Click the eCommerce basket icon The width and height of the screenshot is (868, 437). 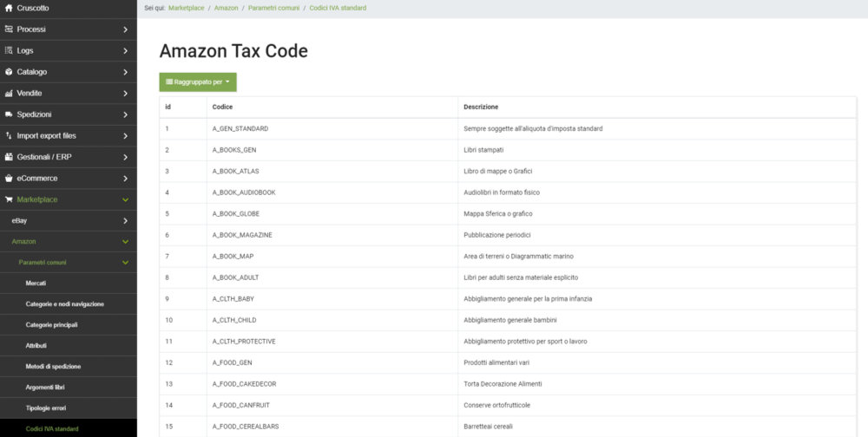tap(9, 178)
